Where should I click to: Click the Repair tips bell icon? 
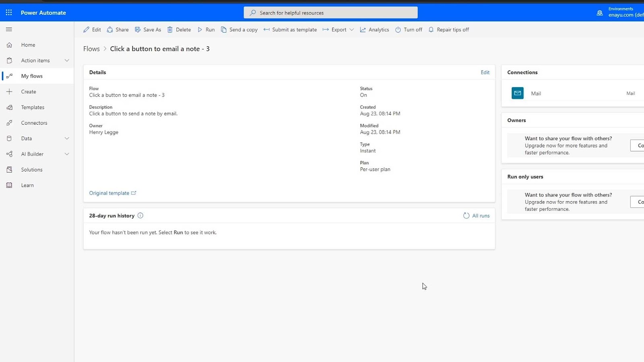[x=431, y=30]
